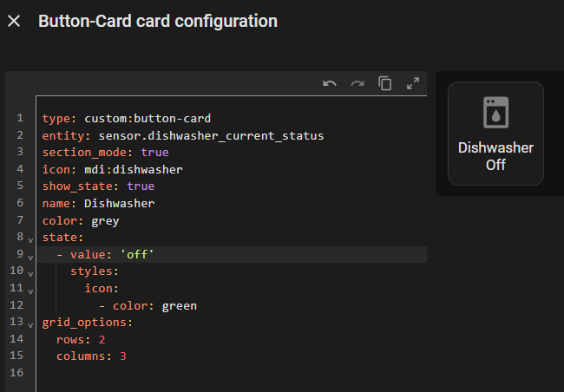Screen dimensions: 564x392
Task: Collapse the value 'off' fold arrow
Action: (x=30, y=256)
